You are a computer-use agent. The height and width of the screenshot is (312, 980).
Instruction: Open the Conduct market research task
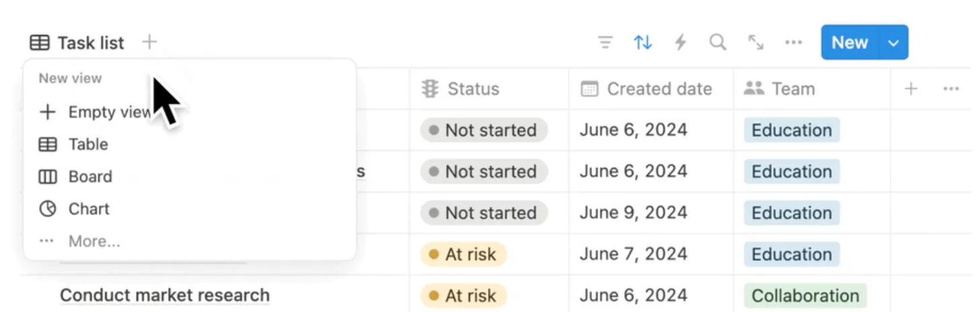pos(165,295)
